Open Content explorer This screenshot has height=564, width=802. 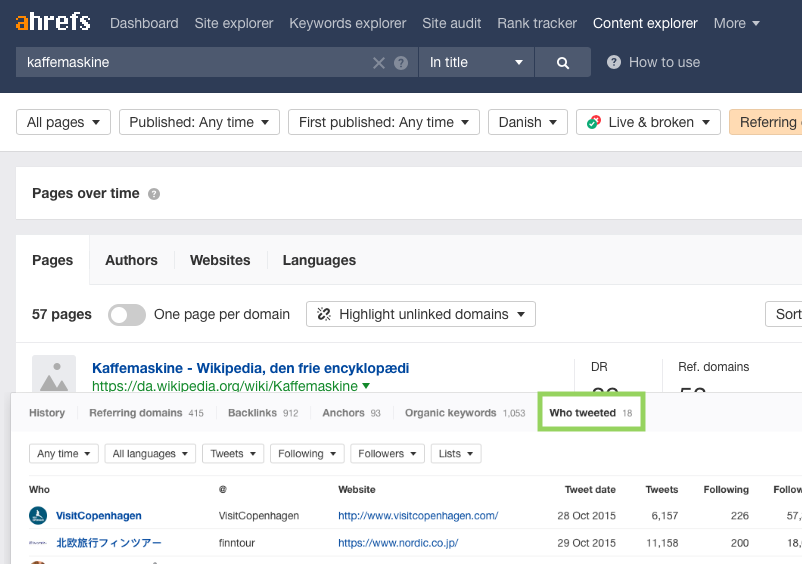(x=645, y=24)
